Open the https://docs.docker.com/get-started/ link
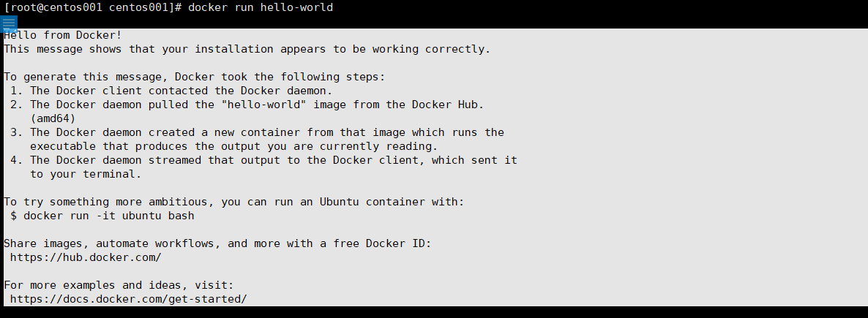 [x=129, y=299]
